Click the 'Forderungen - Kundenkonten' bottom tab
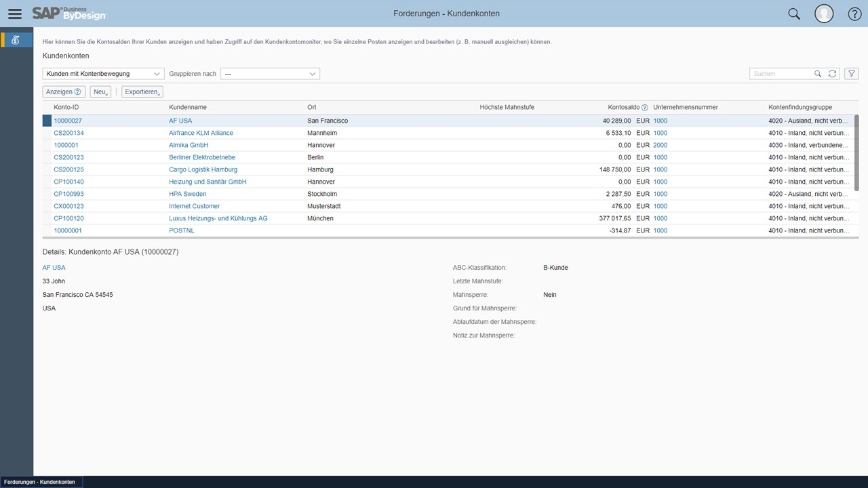868x488 pixels. (x=41, y=482)
